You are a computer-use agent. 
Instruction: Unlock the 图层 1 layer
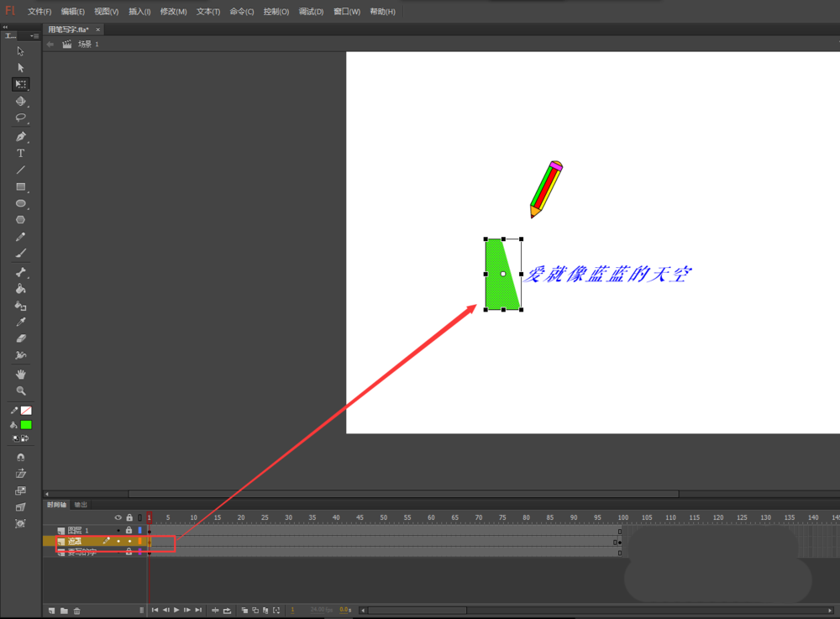129,530
